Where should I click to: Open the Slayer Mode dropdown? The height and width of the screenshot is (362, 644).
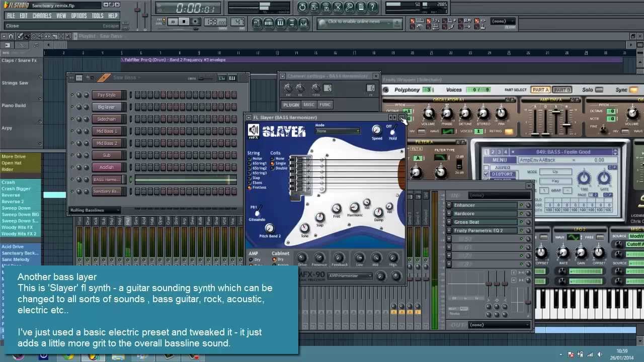click(338, 131)
